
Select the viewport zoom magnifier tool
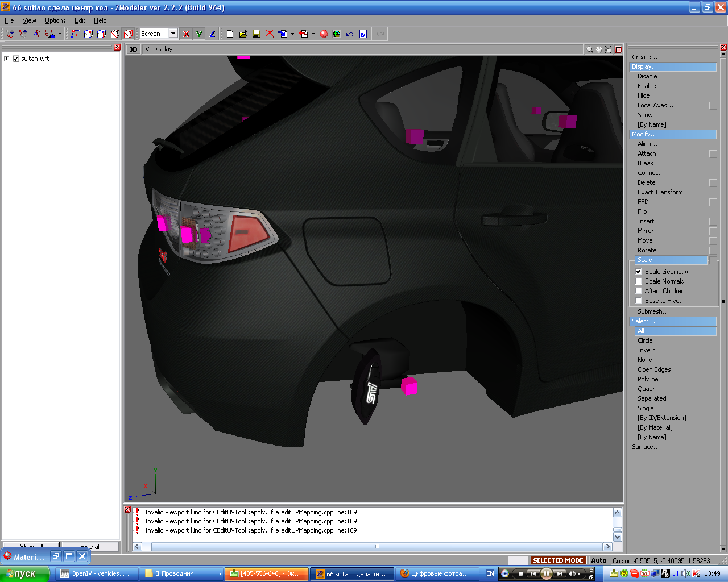[590, 49]
